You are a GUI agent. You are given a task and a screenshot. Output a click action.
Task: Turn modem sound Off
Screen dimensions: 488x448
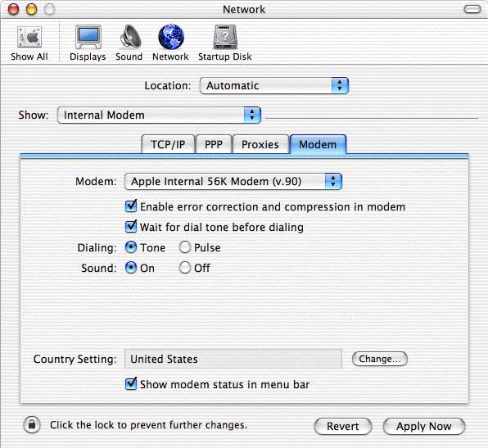pyautogui.click(x=185, y=268)
